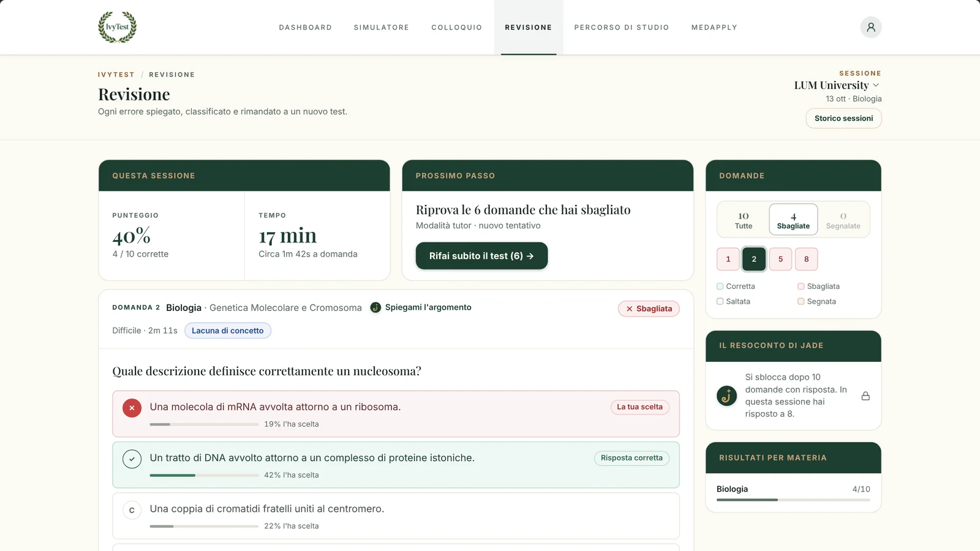Navigate to the MedApply tab

click(714, 28)
